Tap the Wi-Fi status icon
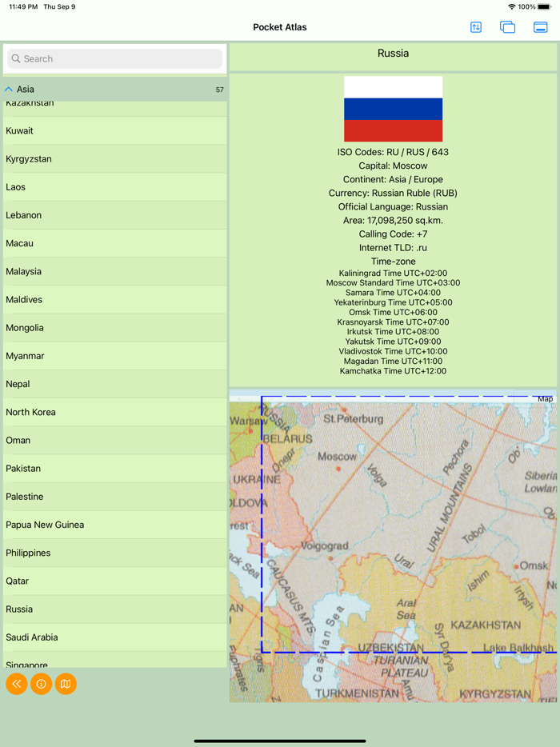The width and height of the screenshot is (560, 747). tap(512, 6)
